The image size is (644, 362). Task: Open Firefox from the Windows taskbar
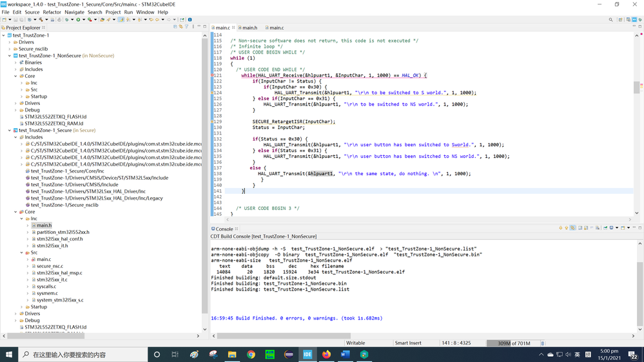click(326, 354)
